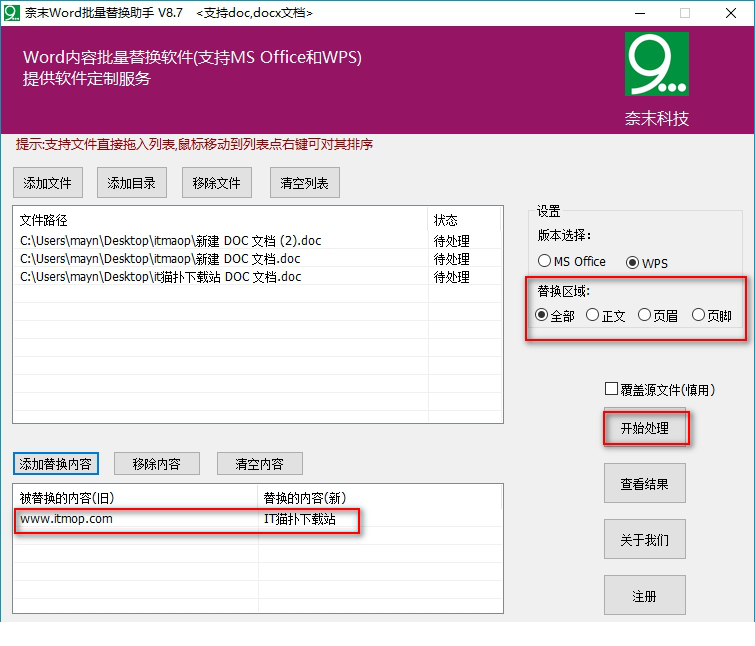The image size is (755, 646).
Task: Click the 添加文件 button
Action: tap(48, 183)
